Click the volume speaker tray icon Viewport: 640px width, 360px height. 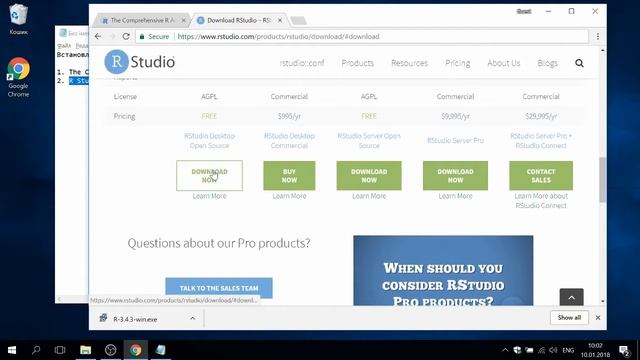553,350
